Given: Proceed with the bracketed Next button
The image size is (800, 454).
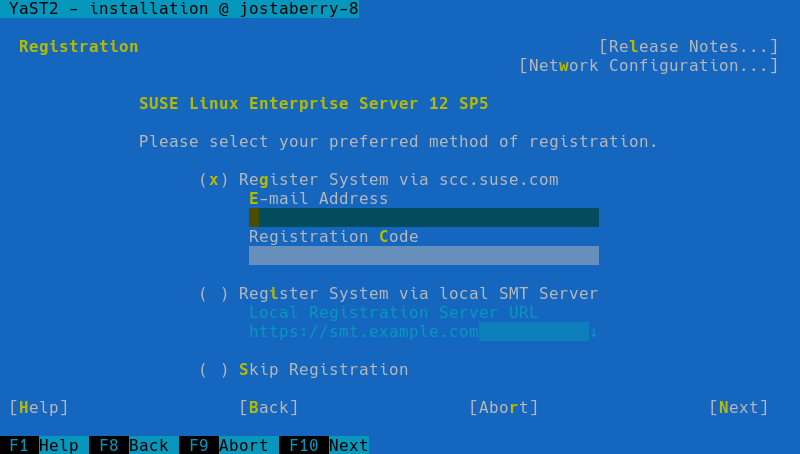Looking at the screenshot, I should (738, 408).
